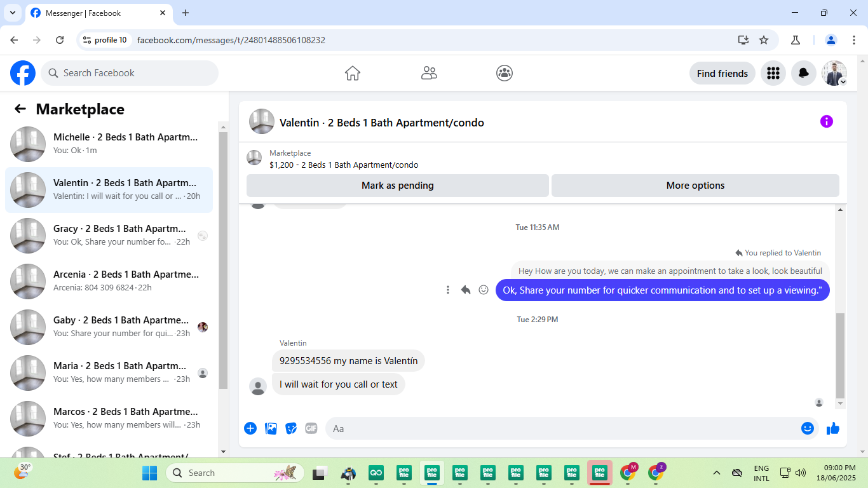Screen dimensions: 868x488
Task: Open Michelle's conversation
Action: point(109,144)
